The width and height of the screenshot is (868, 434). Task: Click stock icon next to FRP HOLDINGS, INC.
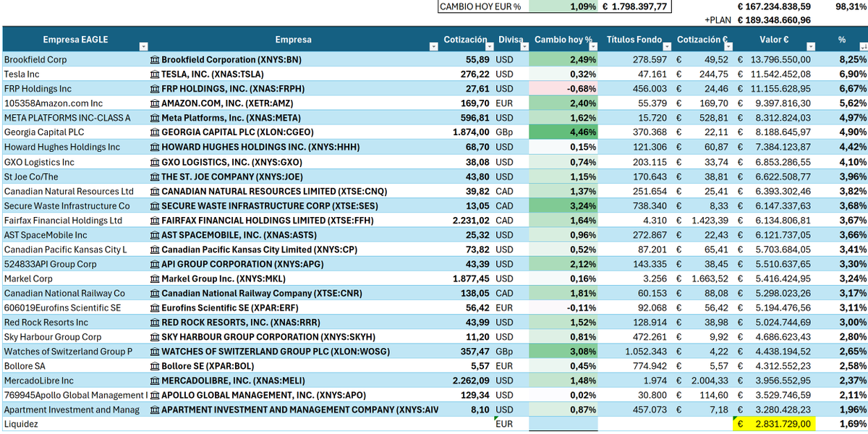coord(155,88)
